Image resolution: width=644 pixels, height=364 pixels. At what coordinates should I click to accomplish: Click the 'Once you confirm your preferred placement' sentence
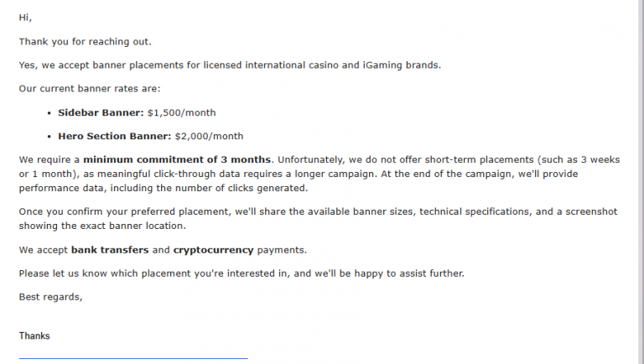pyautogui.click(x=318, y=219)
